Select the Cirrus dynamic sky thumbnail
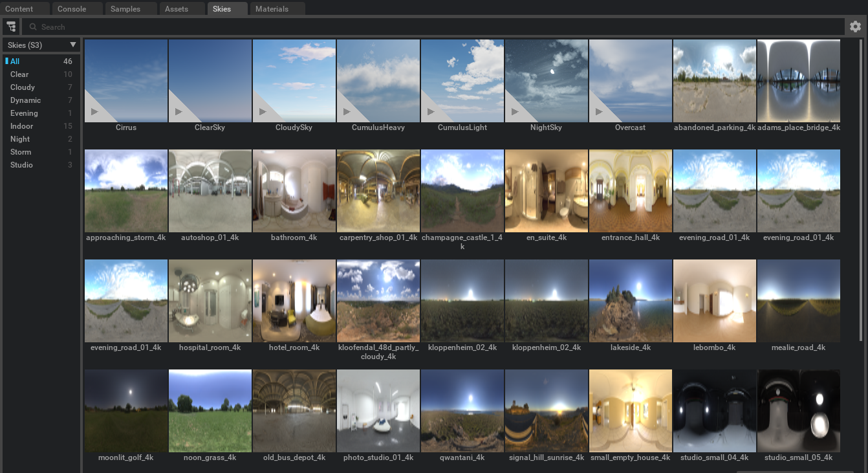This screenshot has width=868, height=473. 126,81
